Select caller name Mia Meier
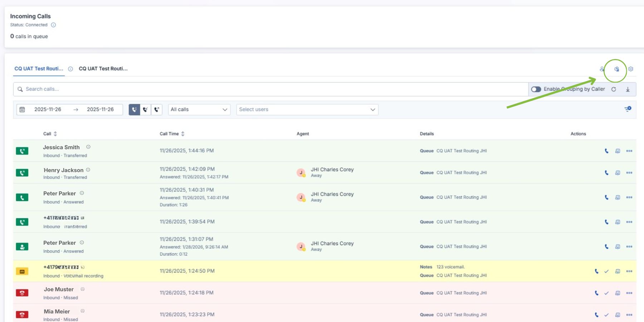644x322 pixels. tap(57, 311)
